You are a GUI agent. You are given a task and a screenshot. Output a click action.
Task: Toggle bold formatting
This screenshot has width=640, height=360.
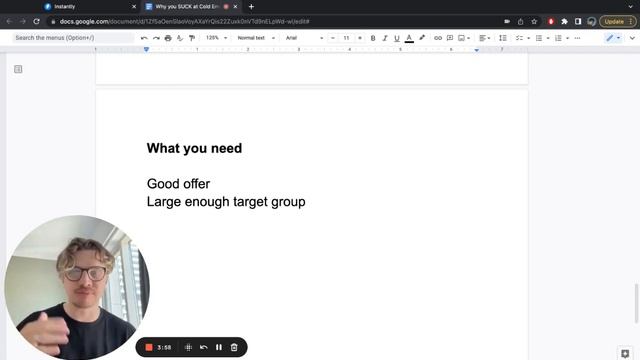(373, 38)
